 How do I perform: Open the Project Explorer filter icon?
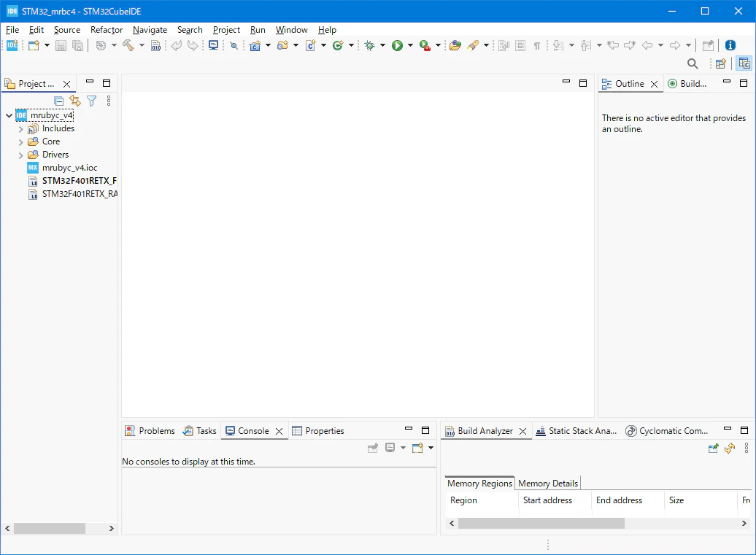point(92,101)
